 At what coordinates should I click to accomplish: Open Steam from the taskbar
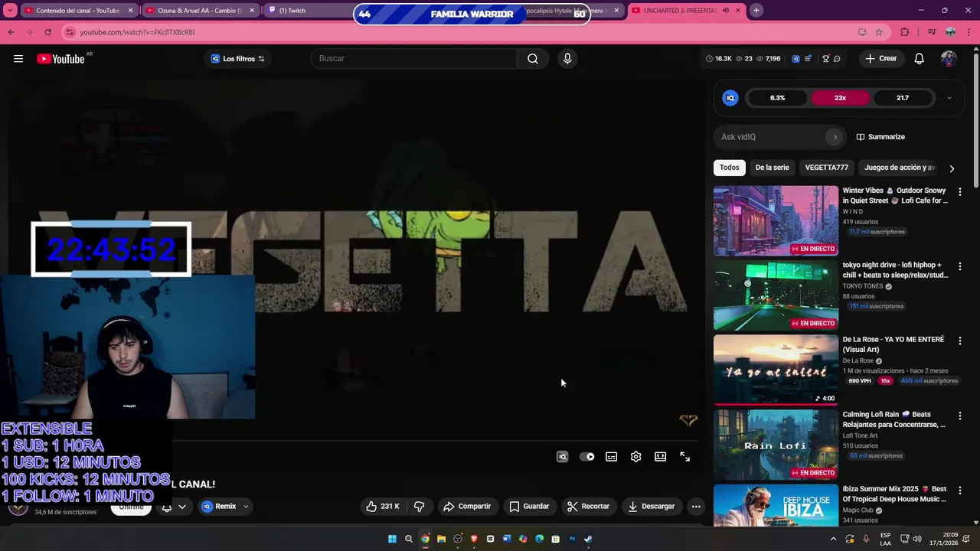coord(588,539)
